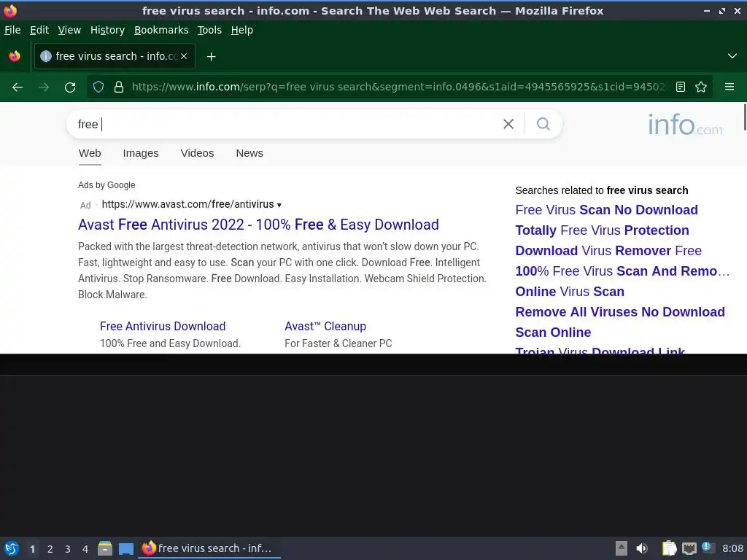The height and width of the screenshot is (560, 747).
Task: Submit search with magnifier icon
Action: click(x=543, y=124)
